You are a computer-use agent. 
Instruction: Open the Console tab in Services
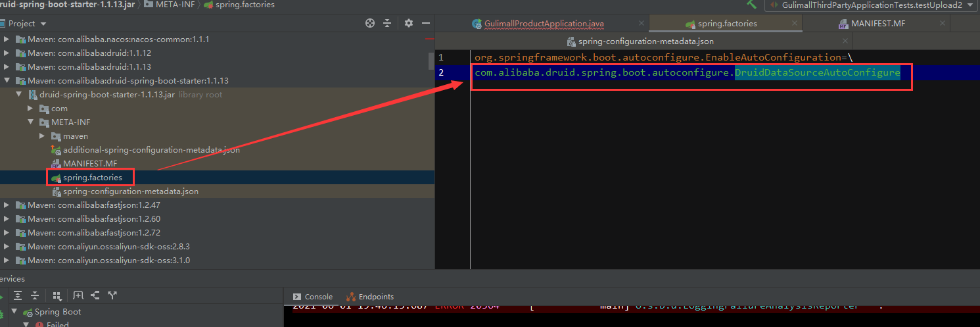313,297
